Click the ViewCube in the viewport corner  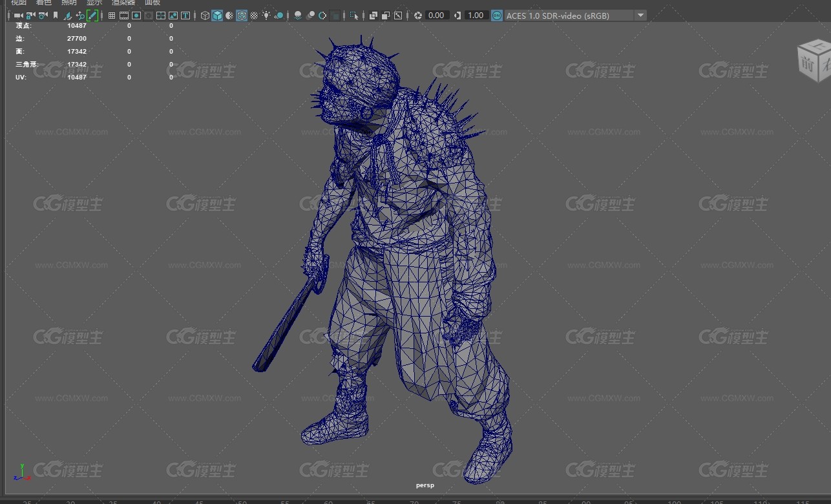coord(814,59)
